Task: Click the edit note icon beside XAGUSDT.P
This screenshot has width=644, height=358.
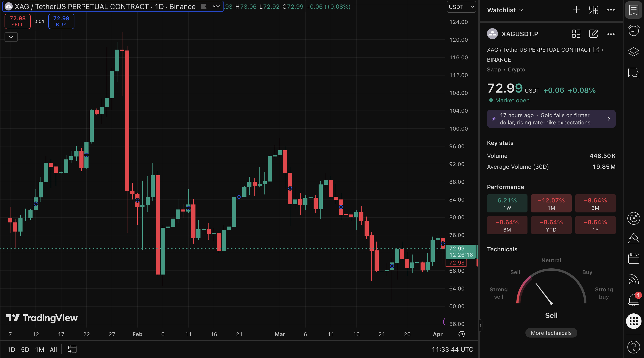Action: (593, 34)
